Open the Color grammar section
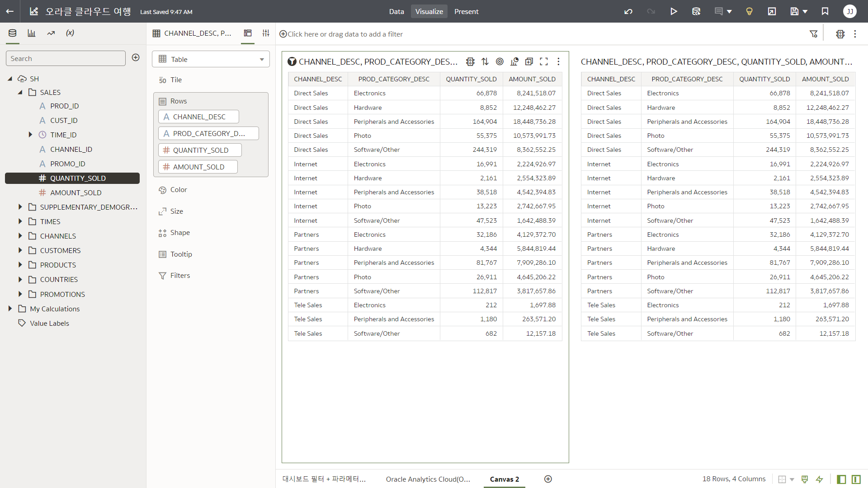 178,190
